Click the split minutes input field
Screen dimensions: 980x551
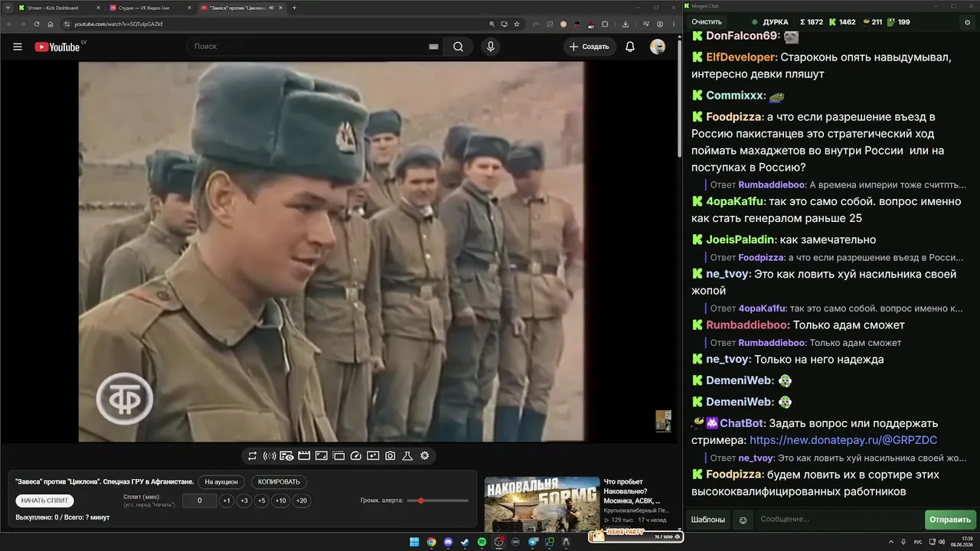[x=200, y=500]
